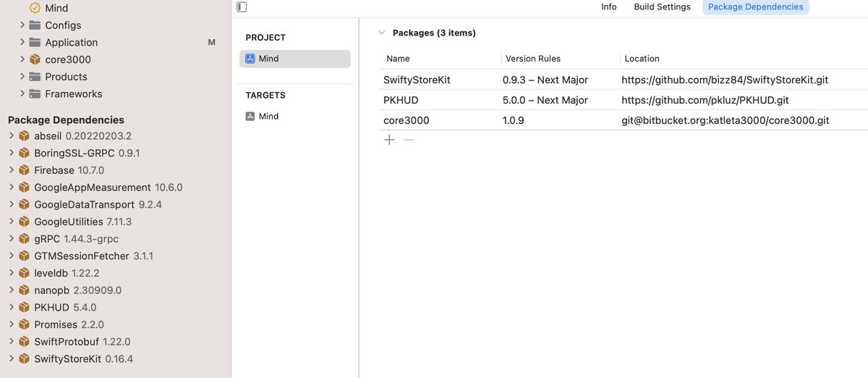Image resolution: width=868 pixels, height=378 pixels.
Task: Click the Location column header
Action: [x=642, y=59]
